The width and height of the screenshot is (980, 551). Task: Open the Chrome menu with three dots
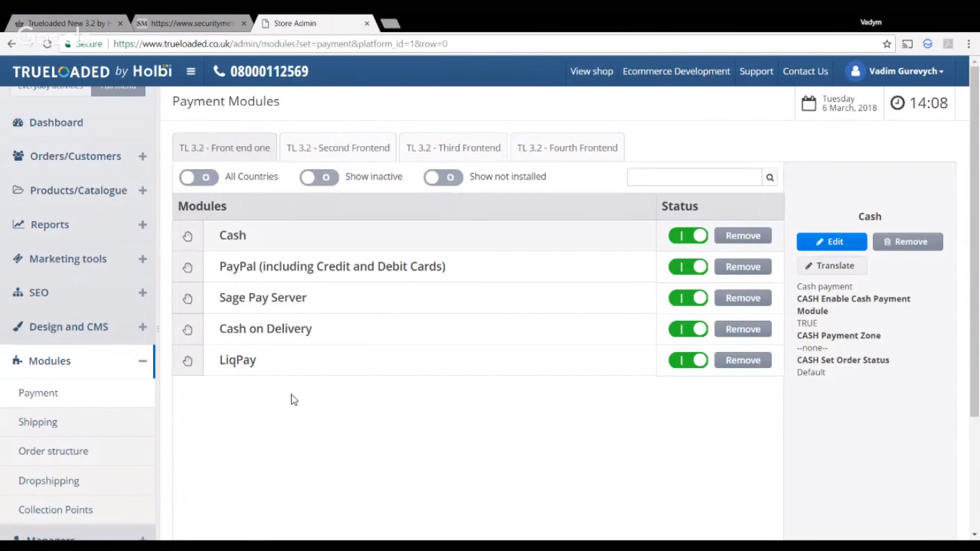968,44
